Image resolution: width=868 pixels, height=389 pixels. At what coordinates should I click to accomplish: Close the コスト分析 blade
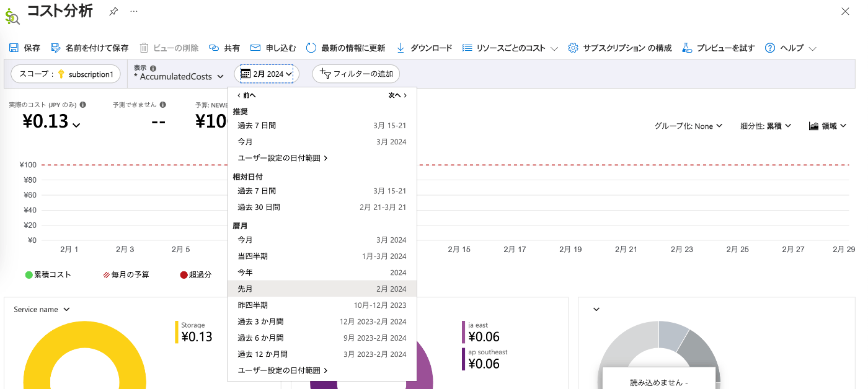[x=845, y=11]
